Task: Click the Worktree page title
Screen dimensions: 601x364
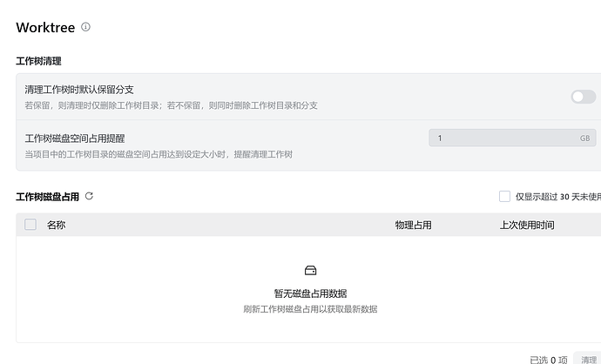Action: coord(45,28)
